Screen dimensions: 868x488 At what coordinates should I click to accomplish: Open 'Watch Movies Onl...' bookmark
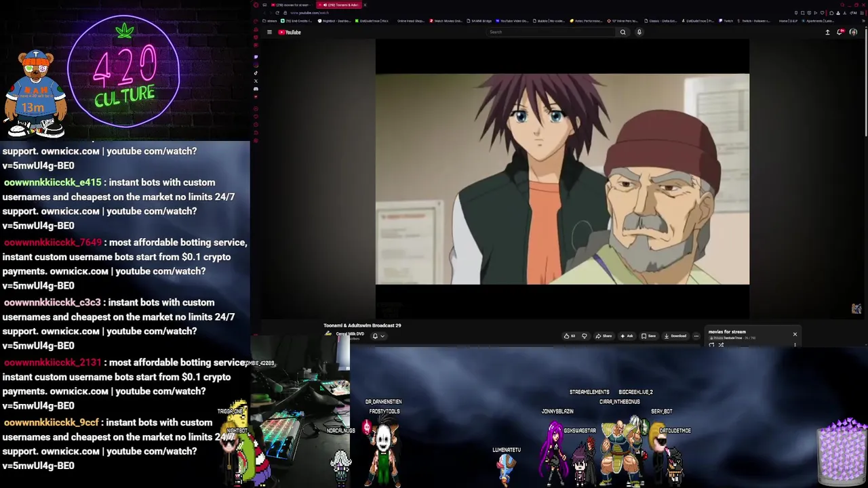click(446, 21)
